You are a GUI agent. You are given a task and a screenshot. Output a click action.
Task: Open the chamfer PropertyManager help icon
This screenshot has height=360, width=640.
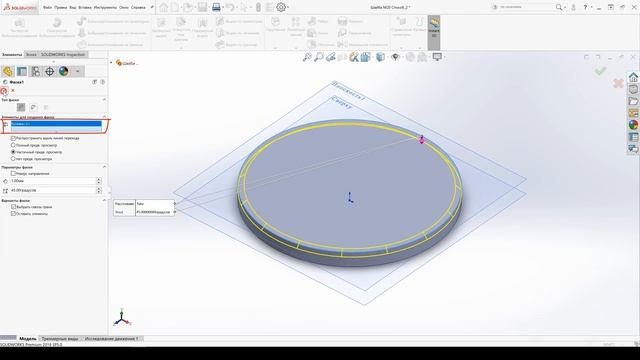[102, 82]
